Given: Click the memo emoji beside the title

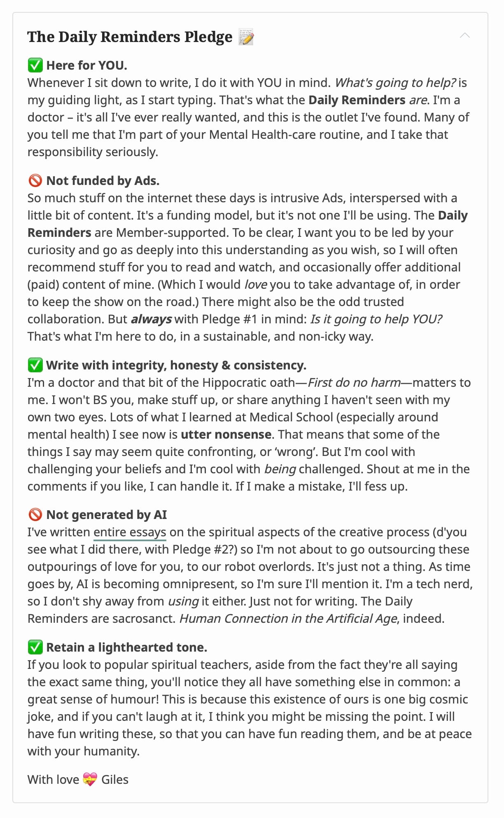Looking at the screenshot, I should click(x=246, y=37).
